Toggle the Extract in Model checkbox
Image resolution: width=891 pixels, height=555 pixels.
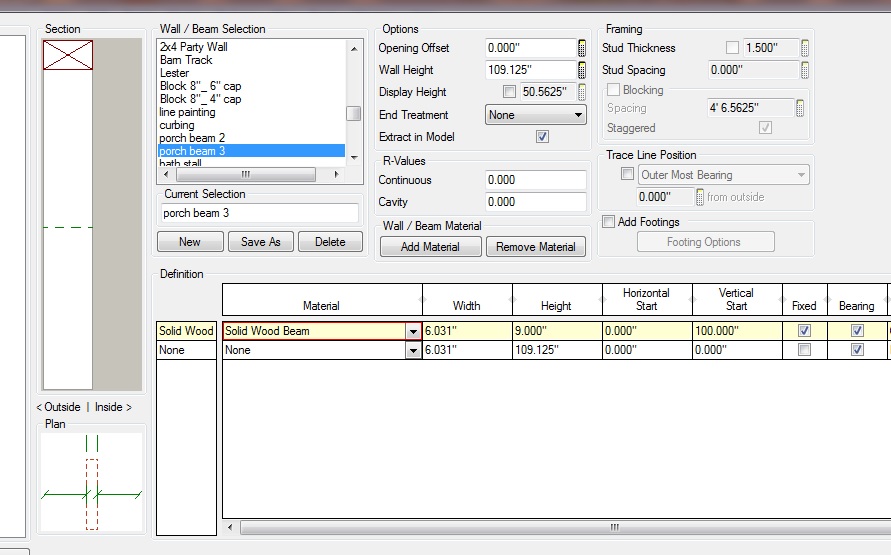tap(542, 137)
